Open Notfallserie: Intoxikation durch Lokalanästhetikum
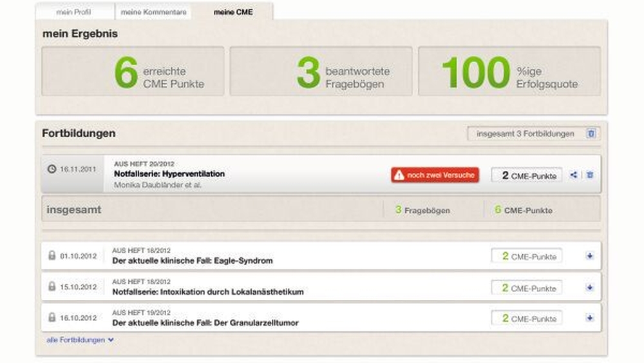The height and width of the screenshot is (363, 644). click(208, 292)
